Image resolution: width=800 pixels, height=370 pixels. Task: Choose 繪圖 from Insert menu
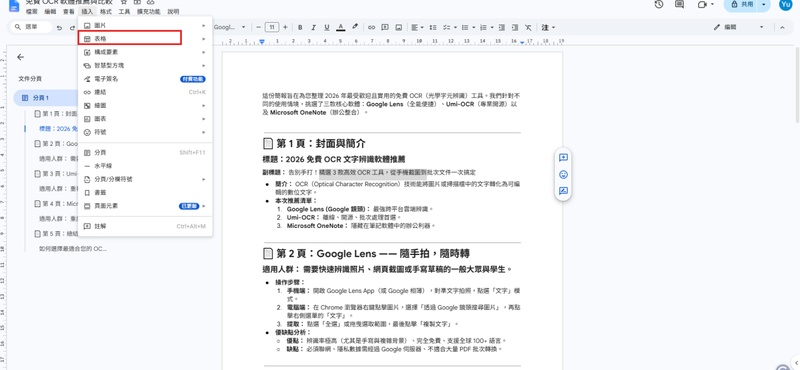pyautogui.click(x=145, y=105)
